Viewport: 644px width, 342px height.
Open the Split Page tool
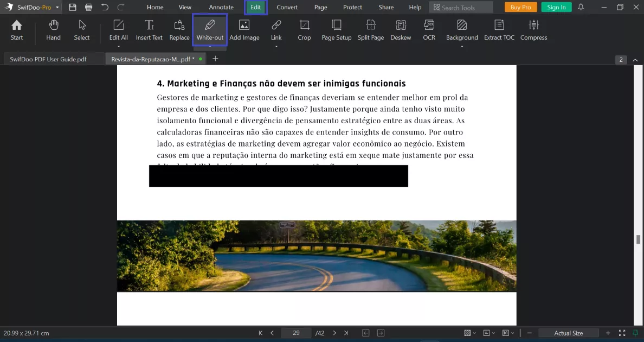pyautogui.click(x=370, y=30)
